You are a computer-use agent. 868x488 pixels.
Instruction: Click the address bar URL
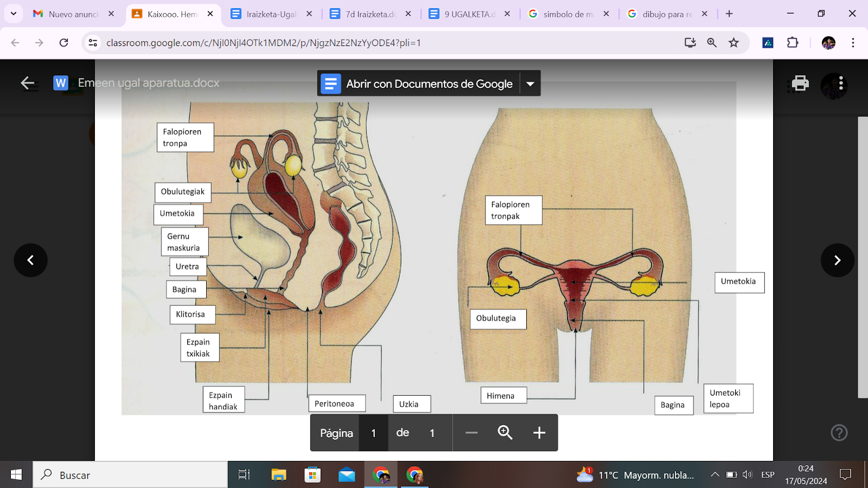tap(264, 43)
